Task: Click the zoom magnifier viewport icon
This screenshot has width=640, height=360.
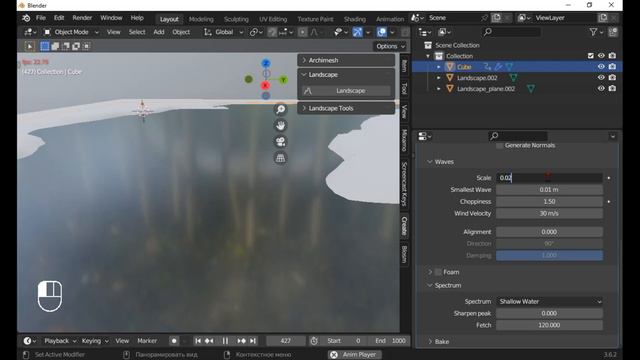Action: [280, 109]
